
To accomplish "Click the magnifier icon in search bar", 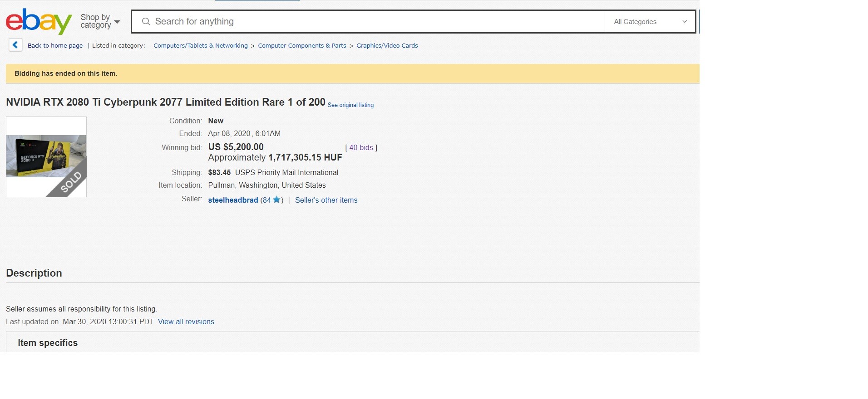I will pos(146,22).
